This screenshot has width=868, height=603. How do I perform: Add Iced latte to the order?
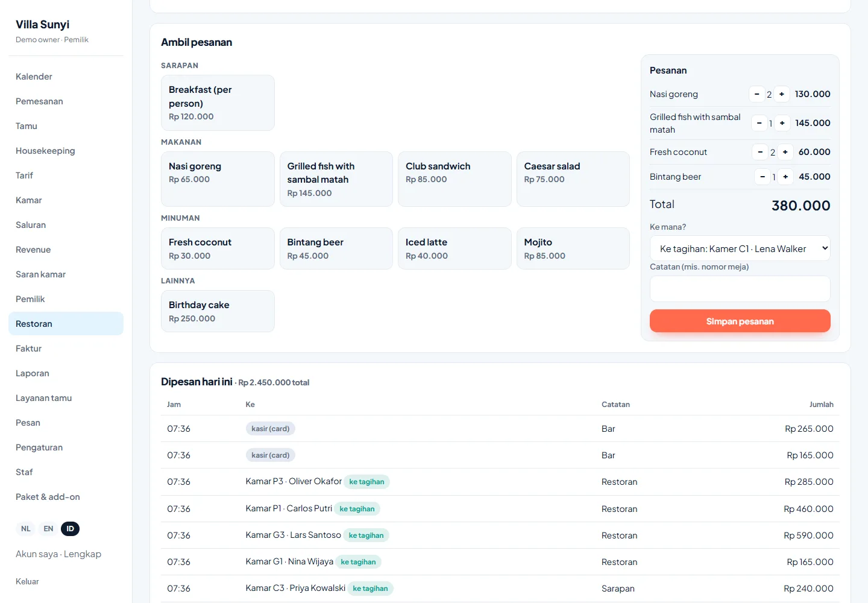454,248
